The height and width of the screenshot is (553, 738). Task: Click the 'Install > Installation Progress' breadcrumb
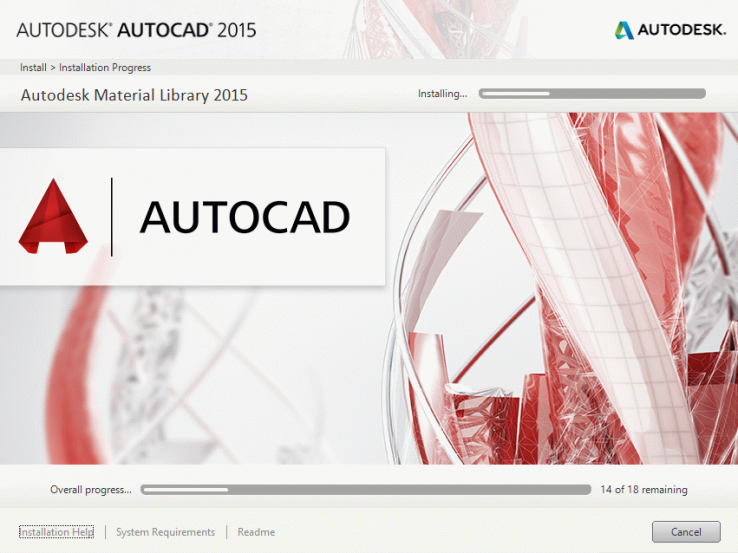point(85,67)
